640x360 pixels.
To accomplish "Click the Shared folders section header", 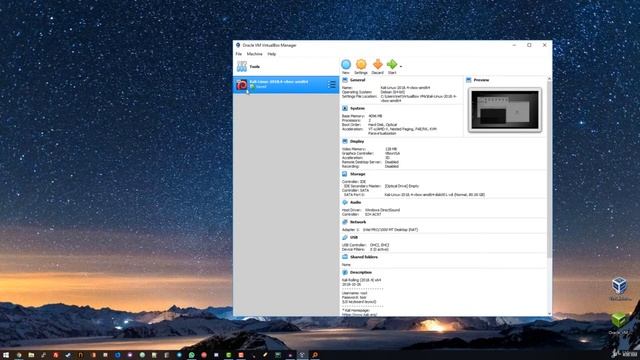I will (x=364, y=257).
